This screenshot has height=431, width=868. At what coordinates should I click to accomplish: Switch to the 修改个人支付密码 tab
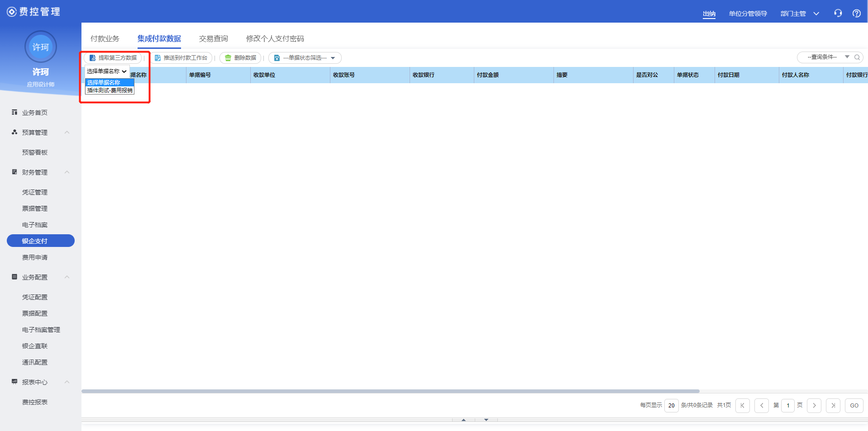[275, 39]
